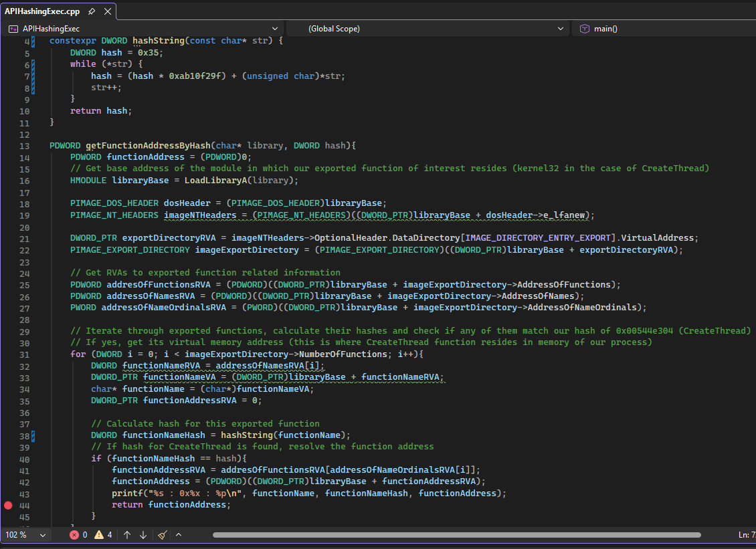Remove the breakpoint on line 44
Viewport: 756px width, 549px height.
[x=8, y=505]
